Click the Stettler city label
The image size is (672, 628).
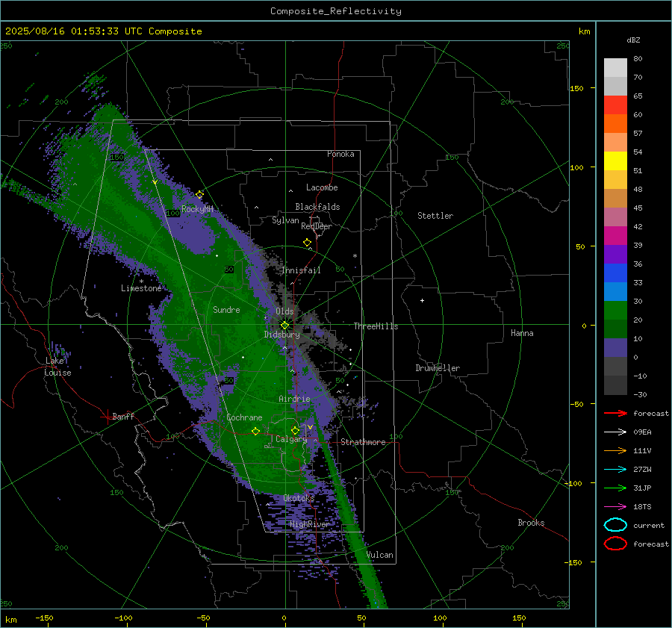tap(435, 216)
